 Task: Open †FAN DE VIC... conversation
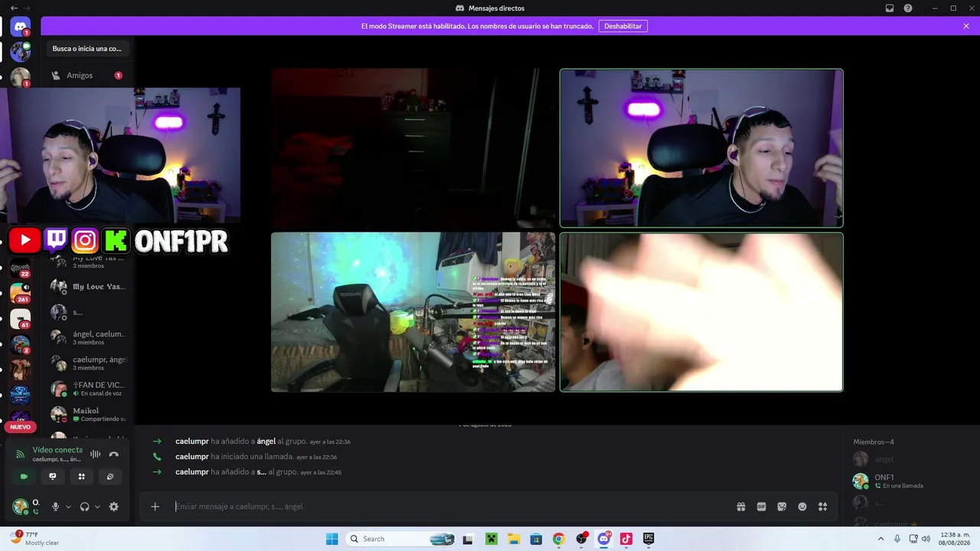click(x=87, y=388)
